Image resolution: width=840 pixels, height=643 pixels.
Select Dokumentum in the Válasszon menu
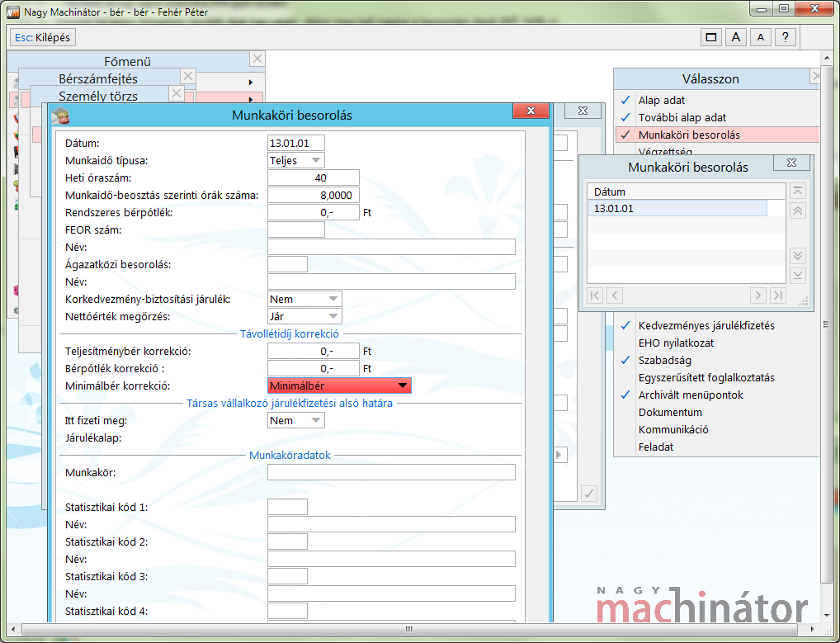pos(670,412)
